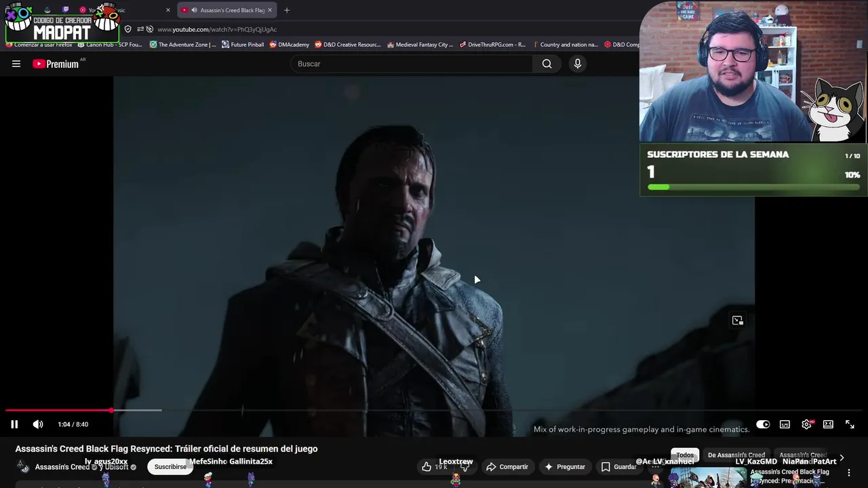
Task: Focus the Buscar search field
Action: [x=412, y=64]
